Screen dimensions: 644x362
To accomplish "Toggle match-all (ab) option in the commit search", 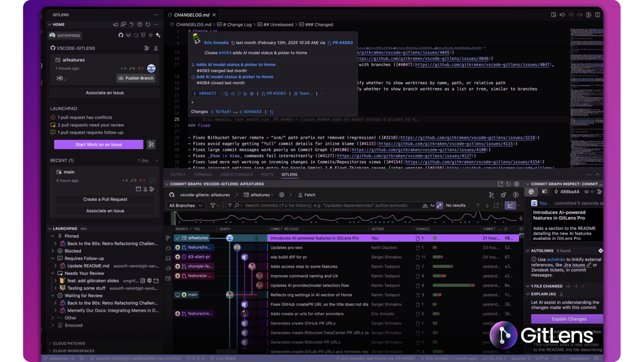I will click(425, 205).
